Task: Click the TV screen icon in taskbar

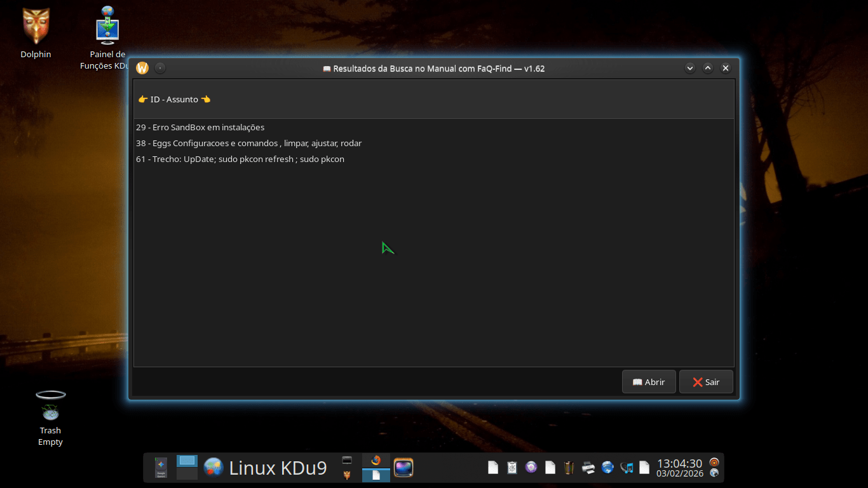Action: click(x=403, y=468)
